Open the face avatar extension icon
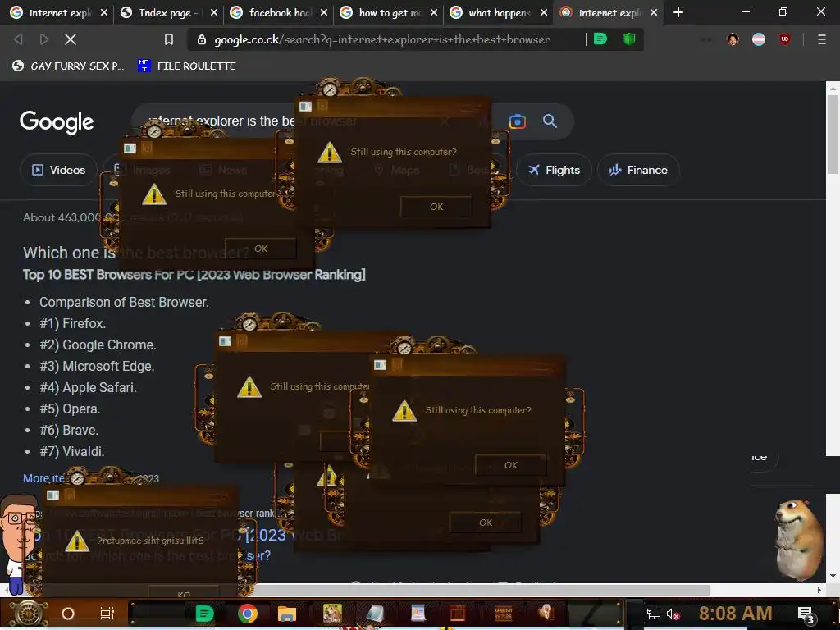Image resolution: width=840 pixels, height=630 pixels. coord(733,39)
